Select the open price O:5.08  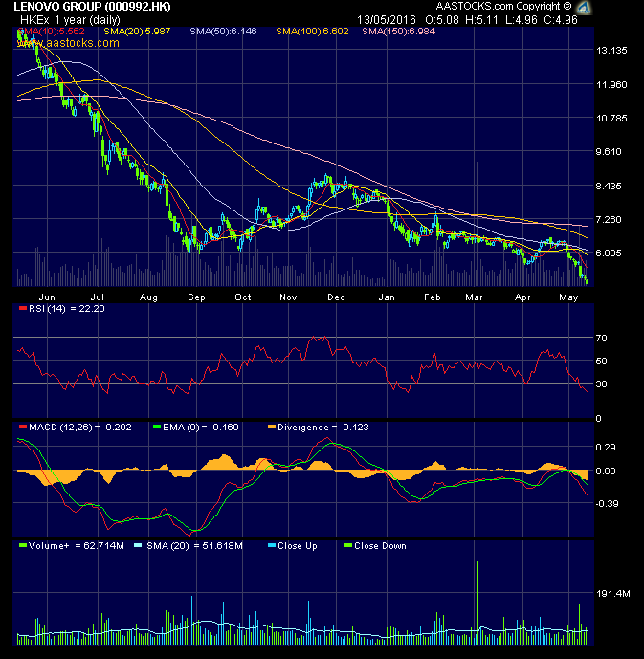[442, 20]
